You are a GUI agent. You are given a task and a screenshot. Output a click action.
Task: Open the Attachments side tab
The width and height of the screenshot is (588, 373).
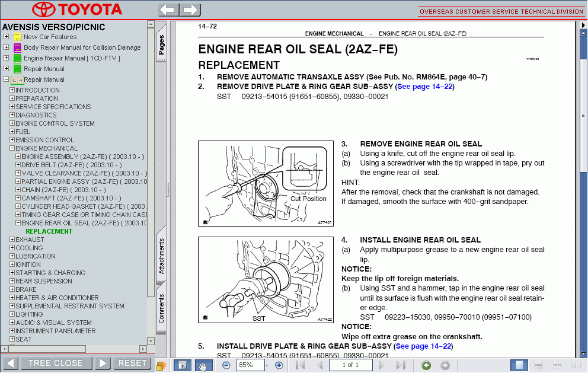[x=161, y=256]
